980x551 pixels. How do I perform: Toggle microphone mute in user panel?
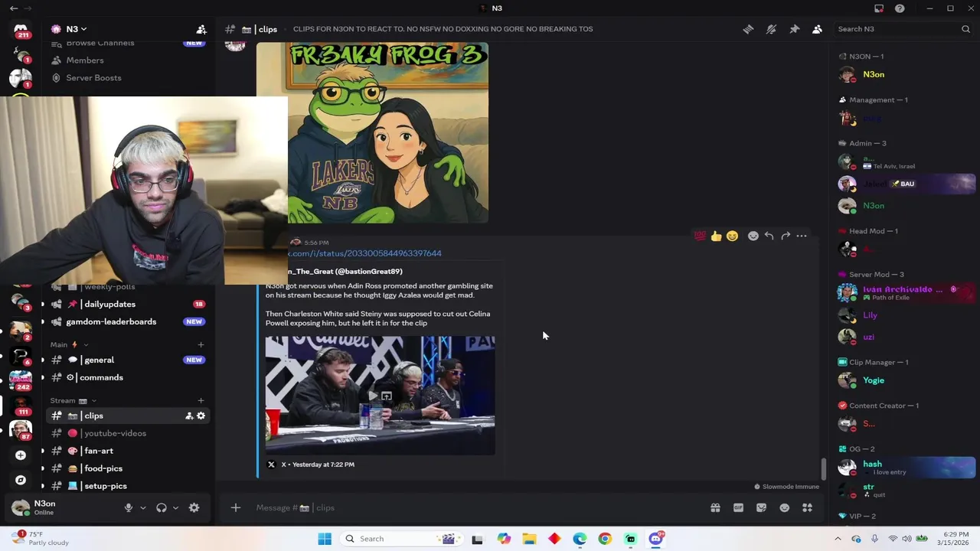point(129,507)
